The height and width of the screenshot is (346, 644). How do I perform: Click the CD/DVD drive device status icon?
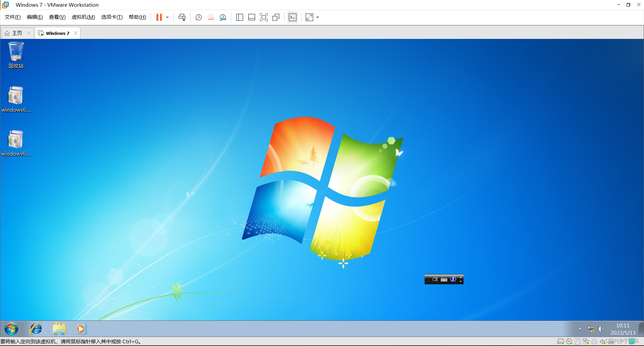click(x=569, y=342)
